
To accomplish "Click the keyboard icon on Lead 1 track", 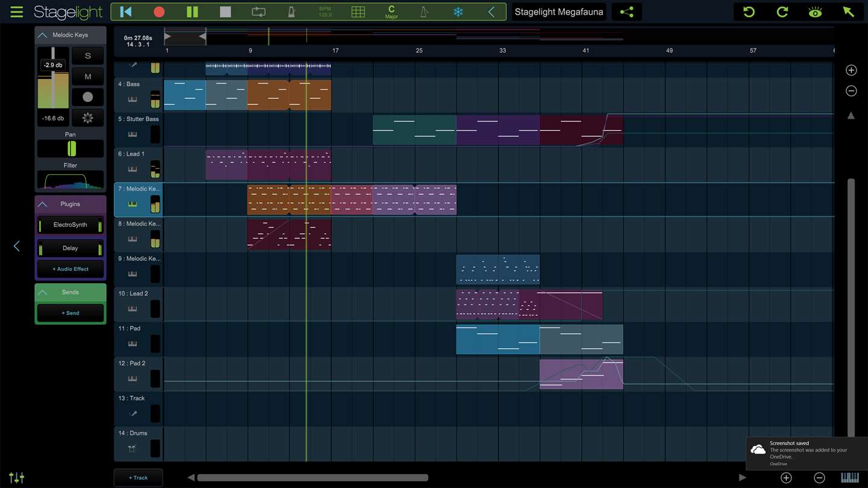I will (133, 169).
